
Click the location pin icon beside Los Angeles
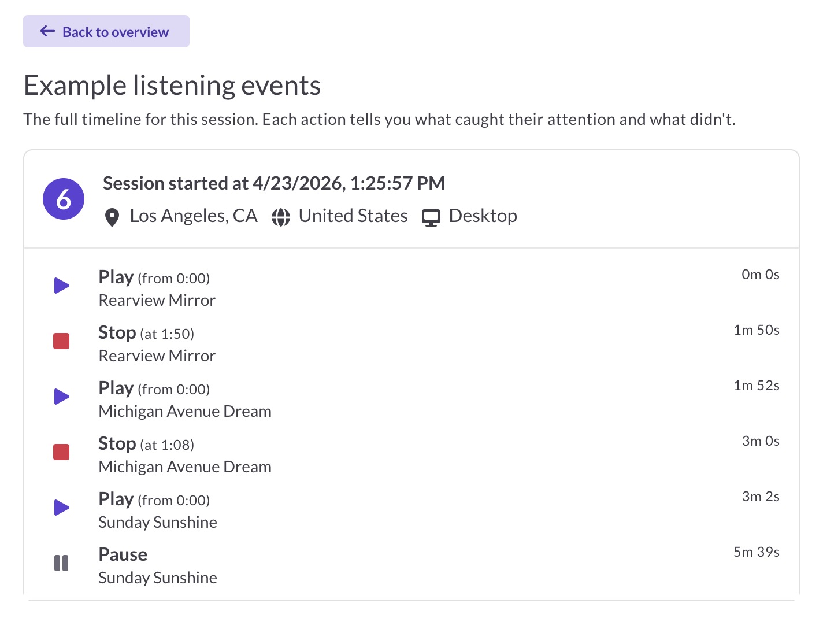112,217
